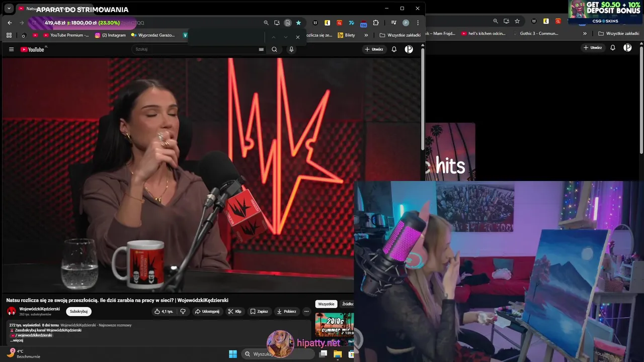Viewport: 644px width, 362px height.
Task: Click the find-in-page icon in the address bar
Action: coord(288,23)
